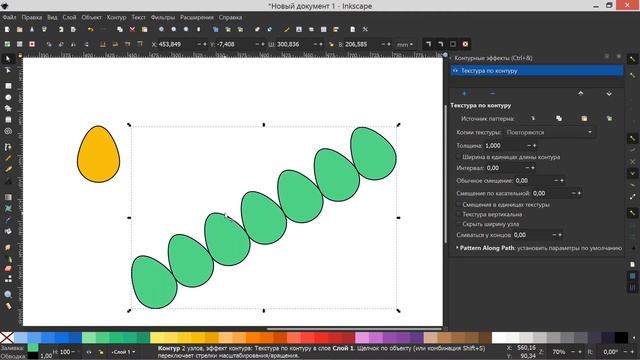The image size is (640, 360).
Task: Enable Текстура вертикальна checkbox
Action: pos(458,214)
